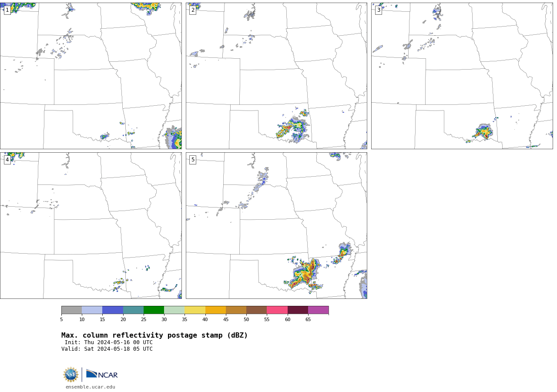Click the tan 45-50 dBZ swatch
The height and width of the screenshot is (392, 557).
(236, 310)
